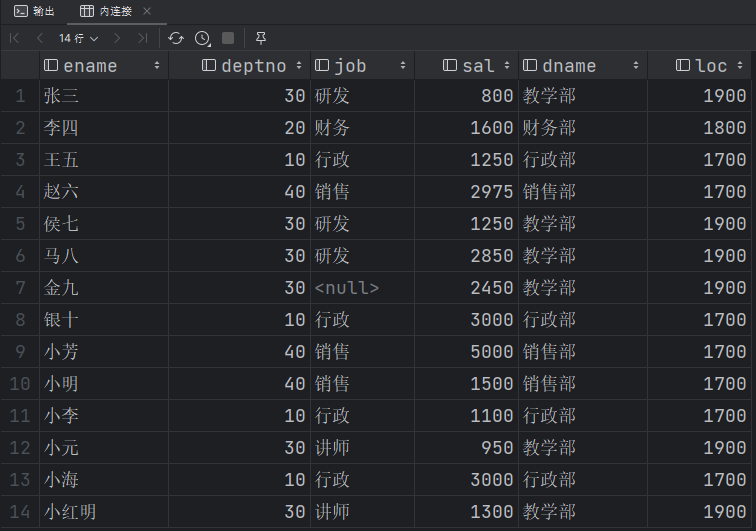Sort by the sal column header

tap(466, 66)
